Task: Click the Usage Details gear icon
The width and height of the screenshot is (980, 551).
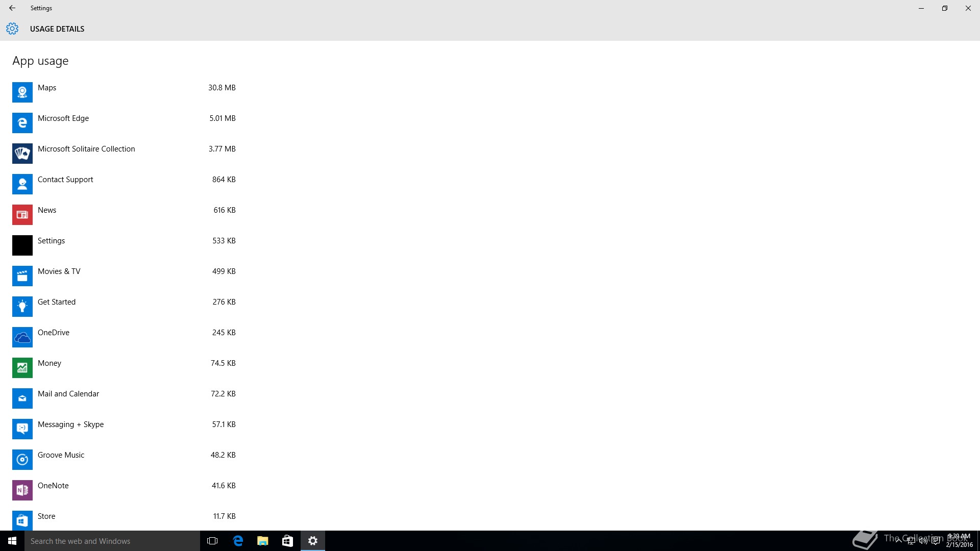Action: pos(12,29)
